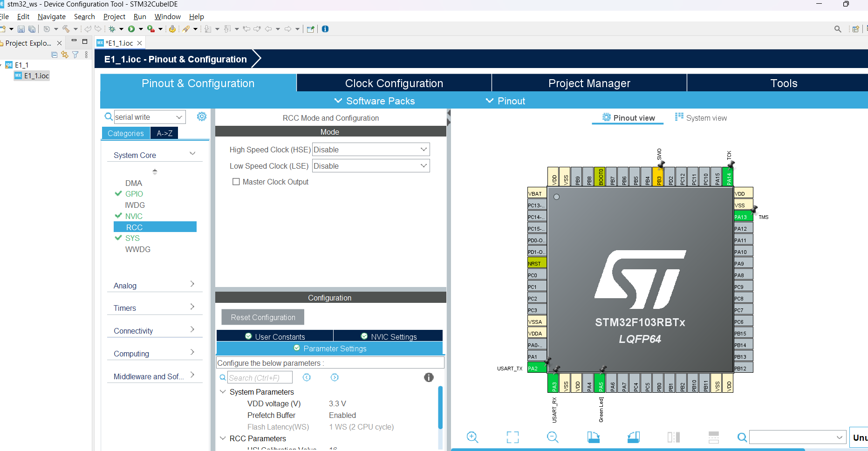This screenshot has width=868, height=451.
Task: Switch to the Project Manager tab
Action: coord(589,83)
